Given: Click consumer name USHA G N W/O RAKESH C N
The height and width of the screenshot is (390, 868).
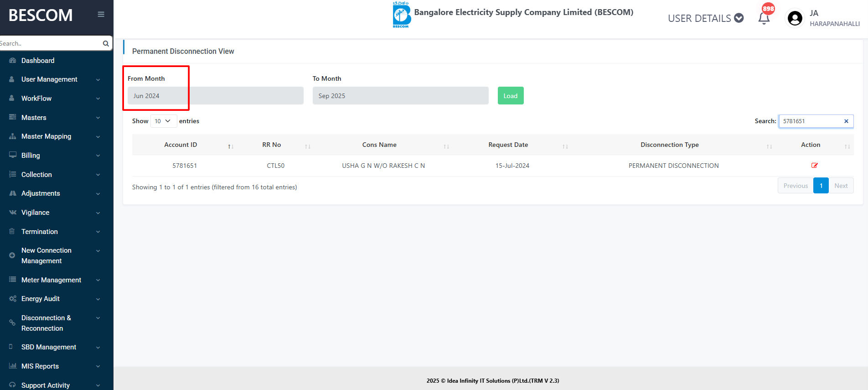Looking at the screenshot, I should [x=383, y=166].
